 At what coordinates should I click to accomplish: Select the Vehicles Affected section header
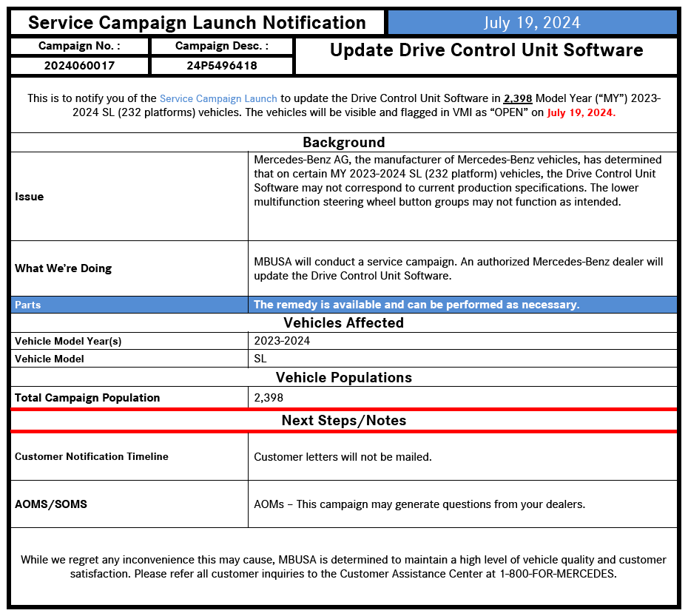pos(343,323)
